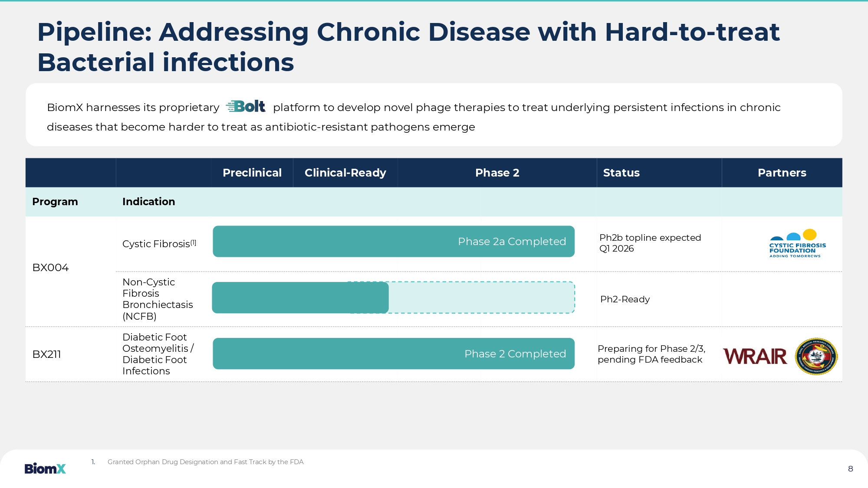This screenshot has width=868, height=488.
Task: Click the Status column header
Action: pyautogui.click(x=621, y=173)
